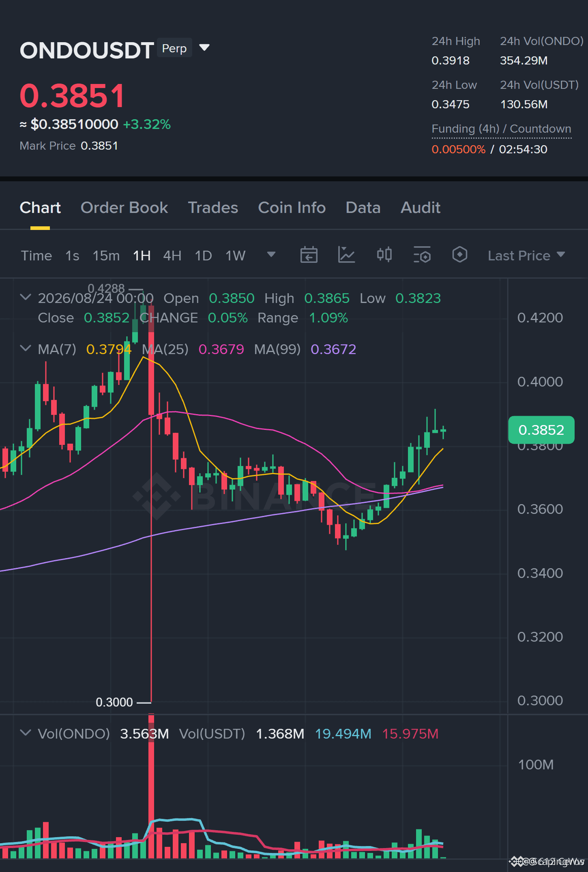The width and height of the screenshot is (588, 872).
Task: Tap the 19.494M volume MA value
Action: point(343,734)
